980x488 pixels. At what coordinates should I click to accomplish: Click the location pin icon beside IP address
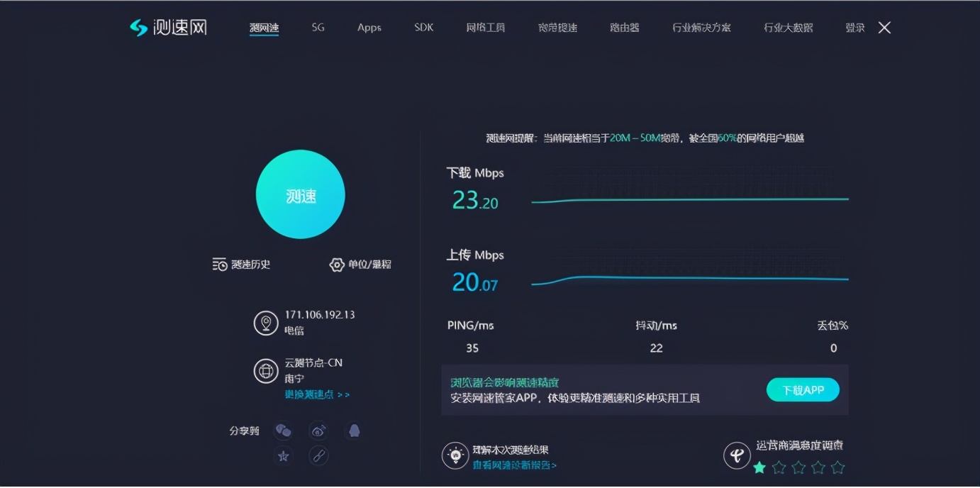[266, 323]
